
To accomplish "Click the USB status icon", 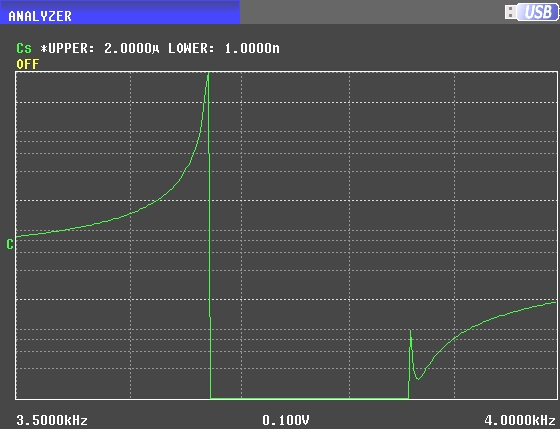I will click(x=531, y=12).
